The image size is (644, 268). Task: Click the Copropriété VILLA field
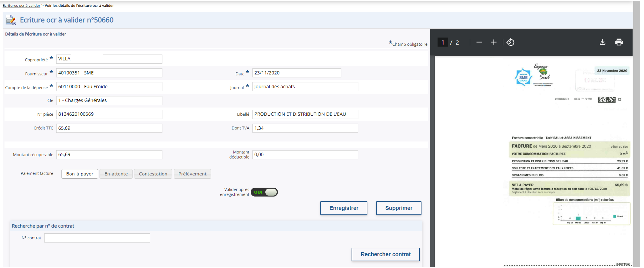[109, 59]
